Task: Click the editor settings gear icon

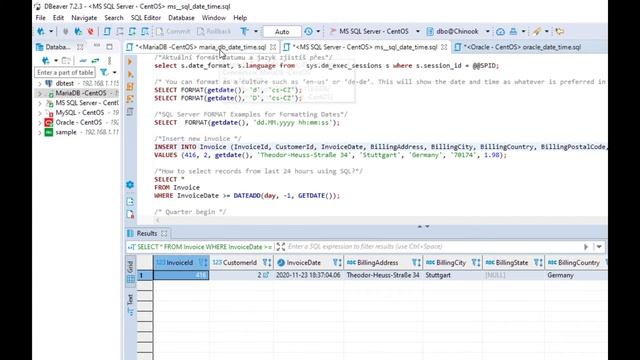Action: pyautogui.click(x=130, y=185)
